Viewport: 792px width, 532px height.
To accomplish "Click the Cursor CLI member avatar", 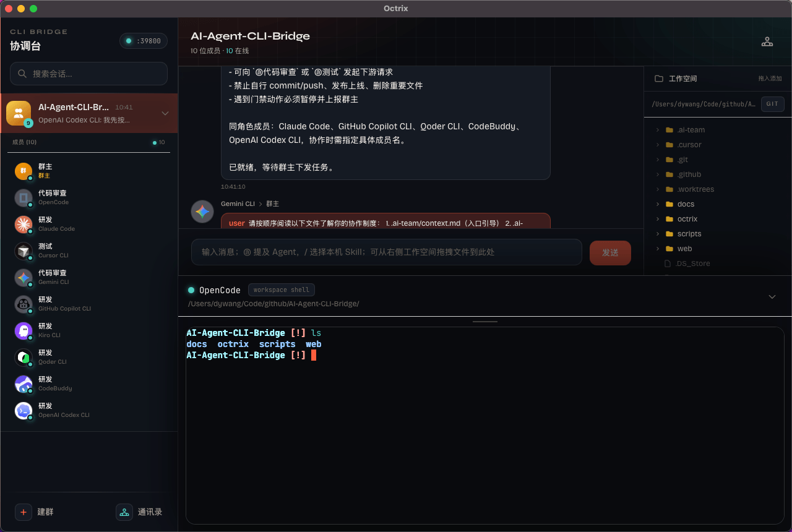I will pos(24,251).
